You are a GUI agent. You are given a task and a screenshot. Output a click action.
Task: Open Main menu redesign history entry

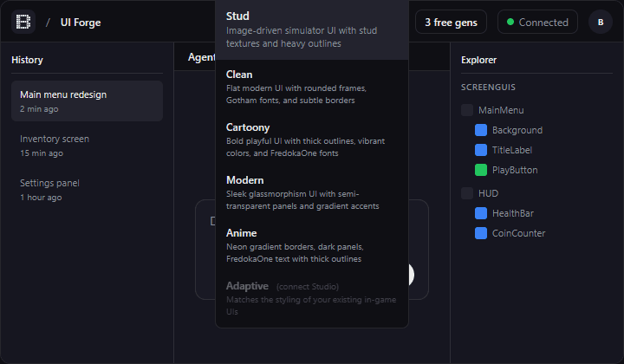pyautogui.click(x=87, y=101)
